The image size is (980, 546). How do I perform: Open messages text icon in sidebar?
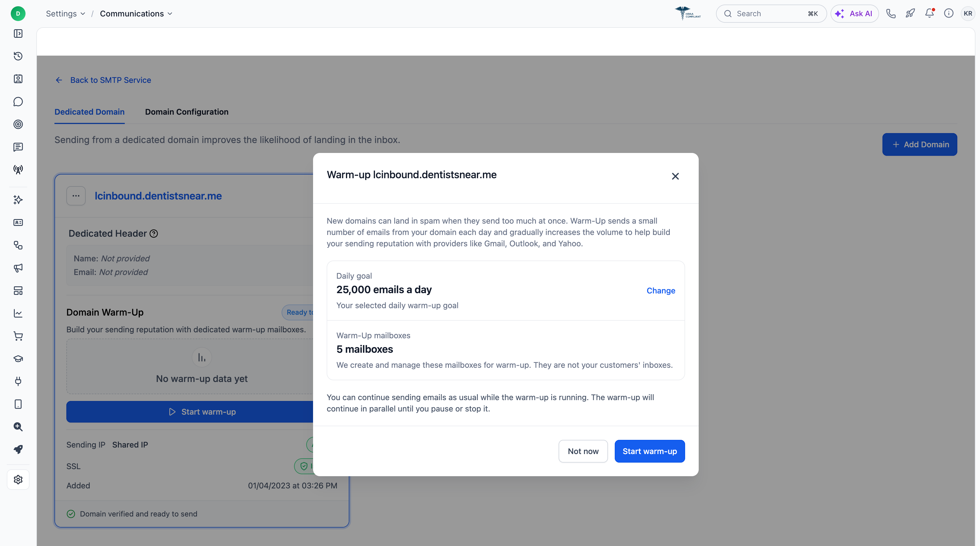(x=18, y=147)
